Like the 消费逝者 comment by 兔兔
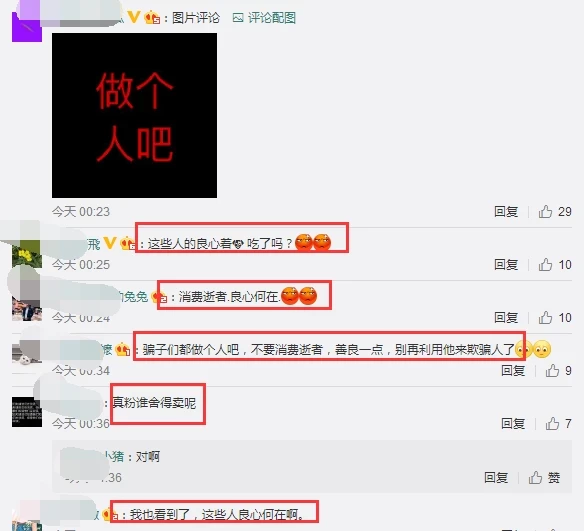This screenshot has height=531, width=584. [545, 318]
